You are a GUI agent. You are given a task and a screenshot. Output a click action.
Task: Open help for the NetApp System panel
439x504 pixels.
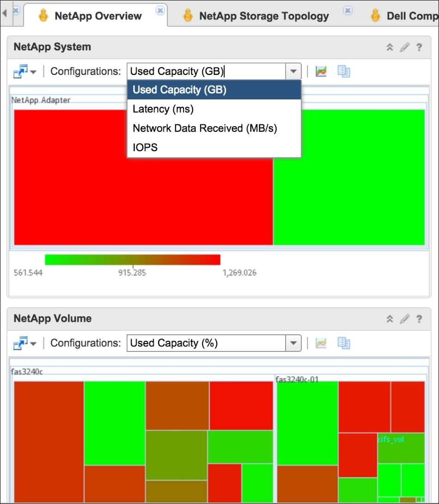click(419, 47)
